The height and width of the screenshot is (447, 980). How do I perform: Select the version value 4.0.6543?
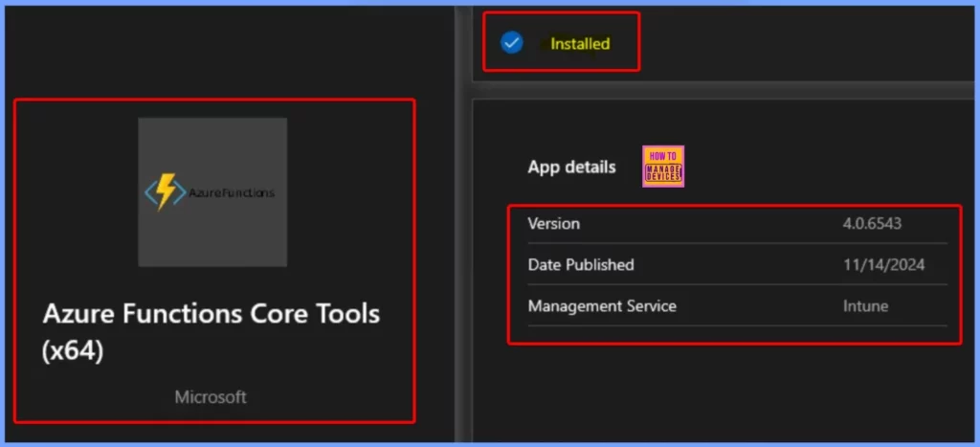872,223
